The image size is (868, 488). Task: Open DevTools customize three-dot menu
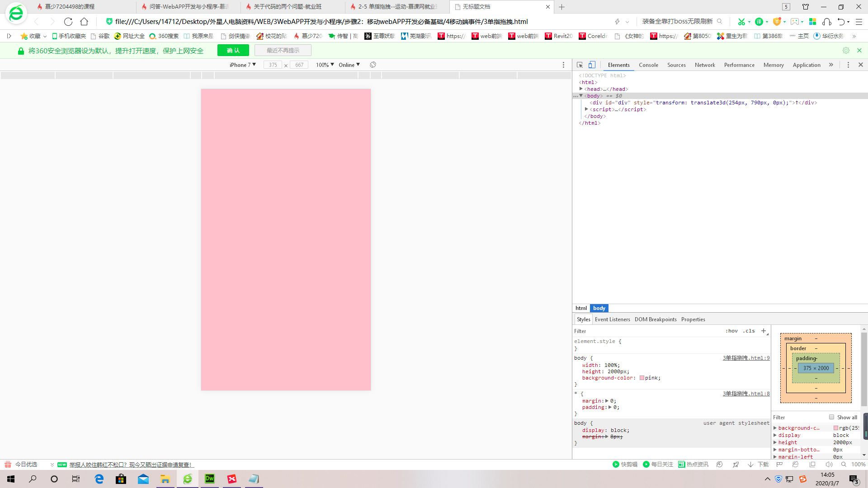pyautogui.click(x=848, y=65)
